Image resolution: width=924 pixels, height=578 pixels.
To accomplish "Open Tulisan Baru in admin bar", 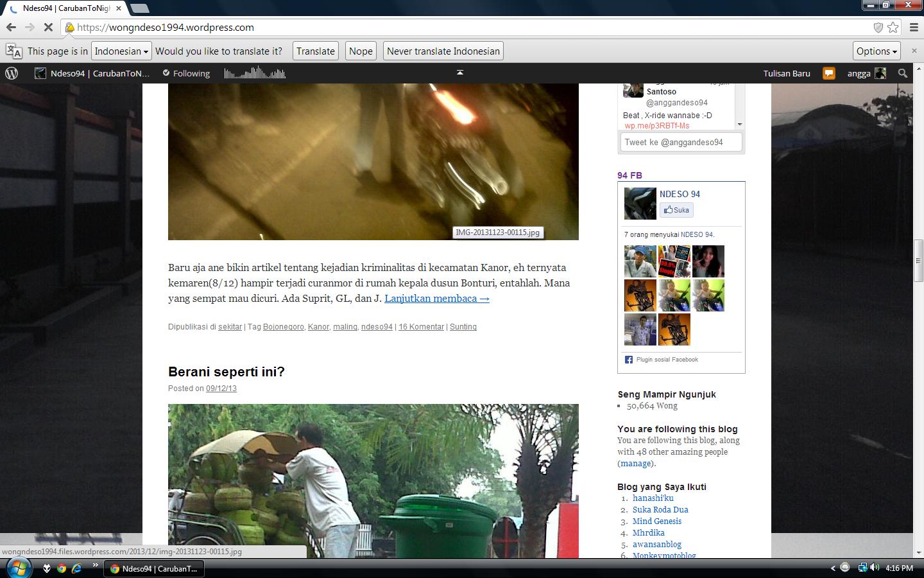I will coord(787,73).
